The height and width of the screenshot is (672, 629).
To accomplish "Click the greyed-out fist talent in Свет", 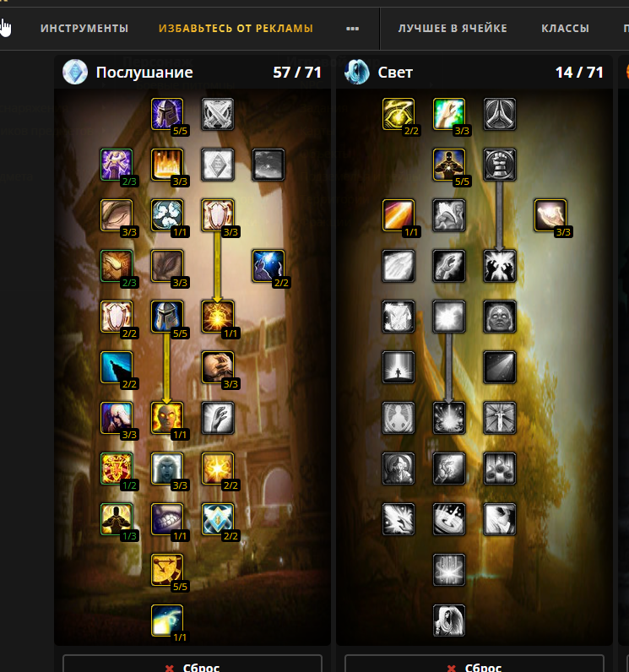I will coord(500,165).
